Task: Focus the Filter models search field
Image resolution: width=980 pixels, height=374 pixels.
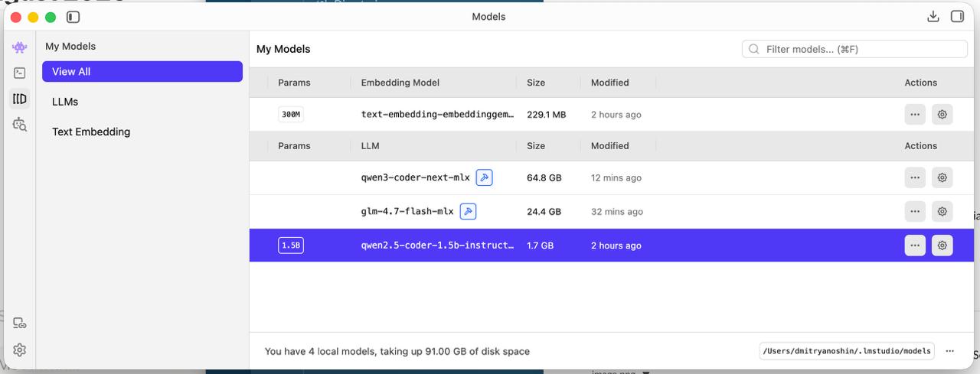Action: click(x=854, y=49)
